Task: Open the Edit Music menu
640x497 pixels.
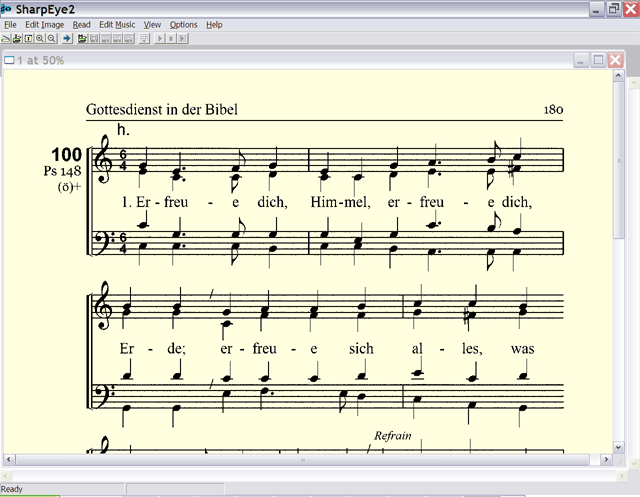Action: 117,24
